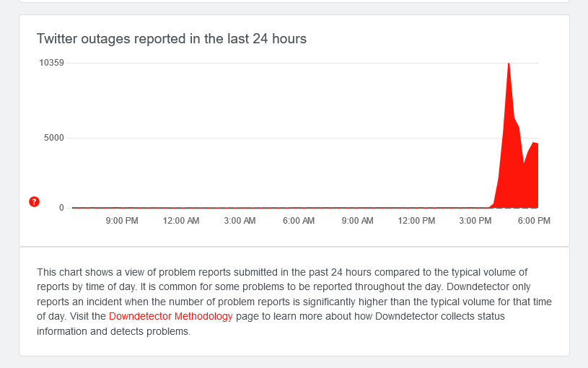Click the 5000 y-axis label
Image resolution: width=588 pixels, height=368 pixels.
point(54,138)
